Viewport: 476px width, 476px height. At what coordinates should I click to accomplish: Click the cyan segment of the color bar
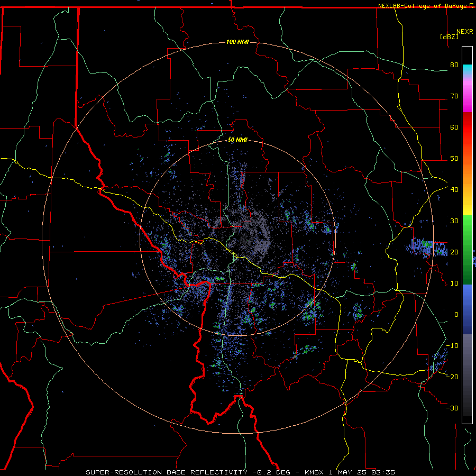click(x=467, y=69)
